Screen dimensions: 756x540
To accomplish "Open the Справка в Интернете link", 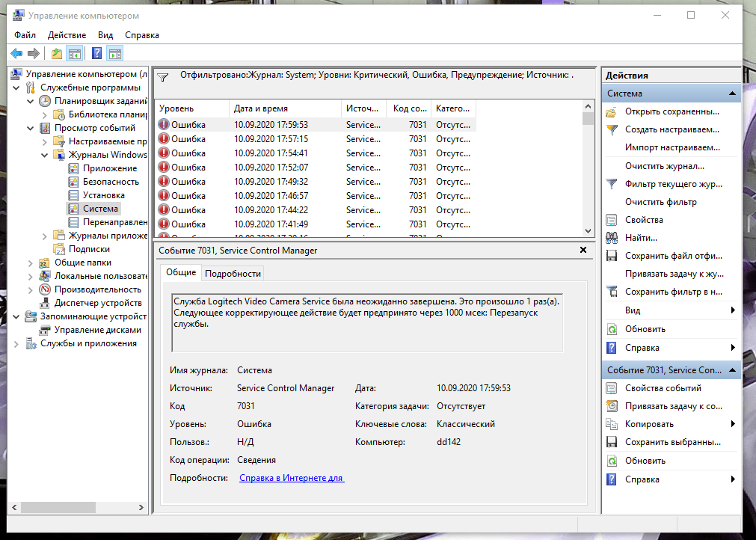I will click(292, 478).
